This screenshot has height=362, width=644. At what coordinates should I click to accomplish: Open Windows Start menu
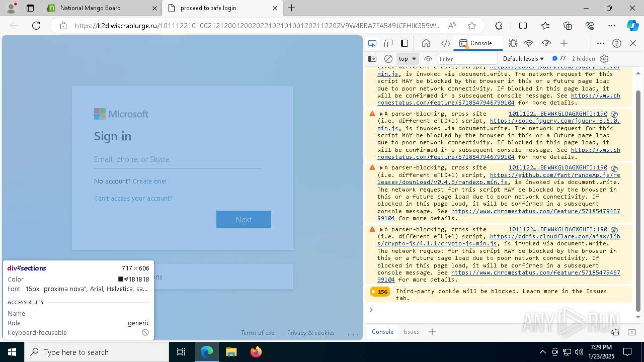tap(12, 352)
